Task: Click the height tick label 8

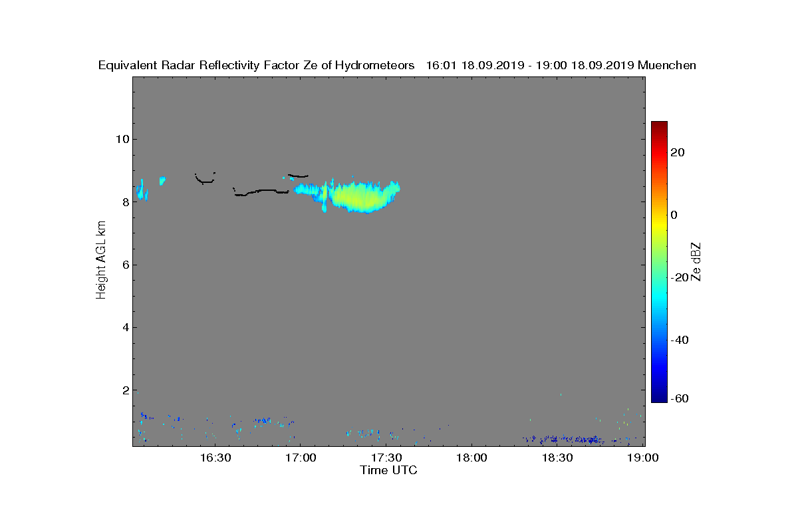Action: tap(125, 201)
